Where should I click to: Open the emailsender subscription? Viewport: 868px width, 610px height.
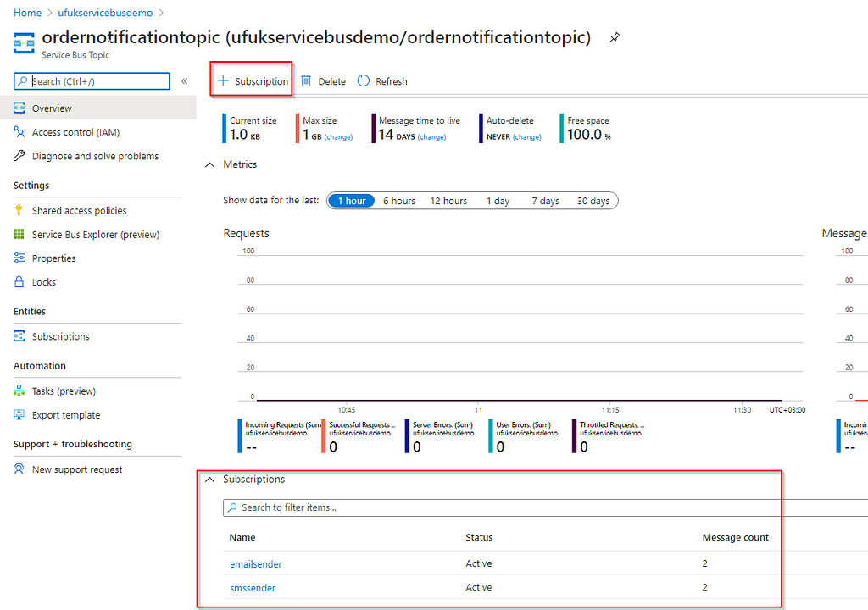[x=256, y=563]
